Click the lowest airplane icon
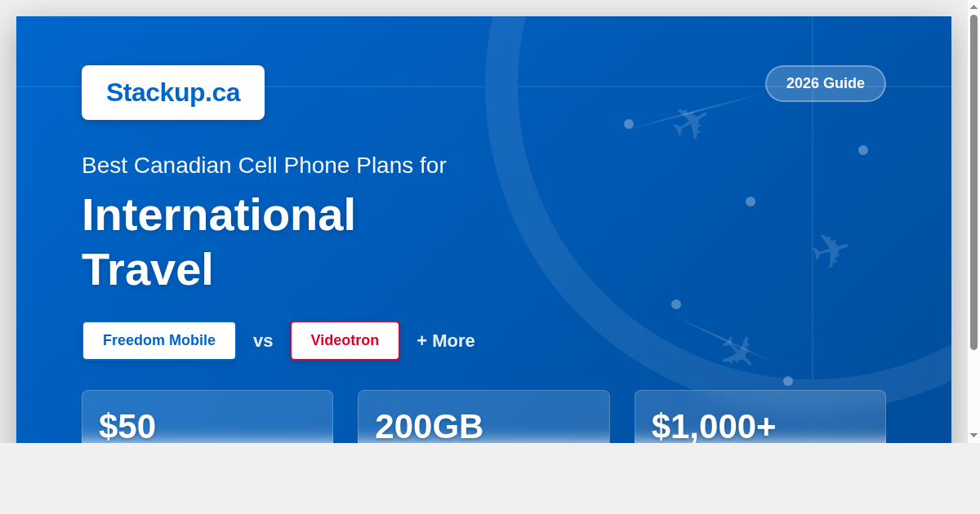This screenshot has width=980, height=514. pos(737,350)
